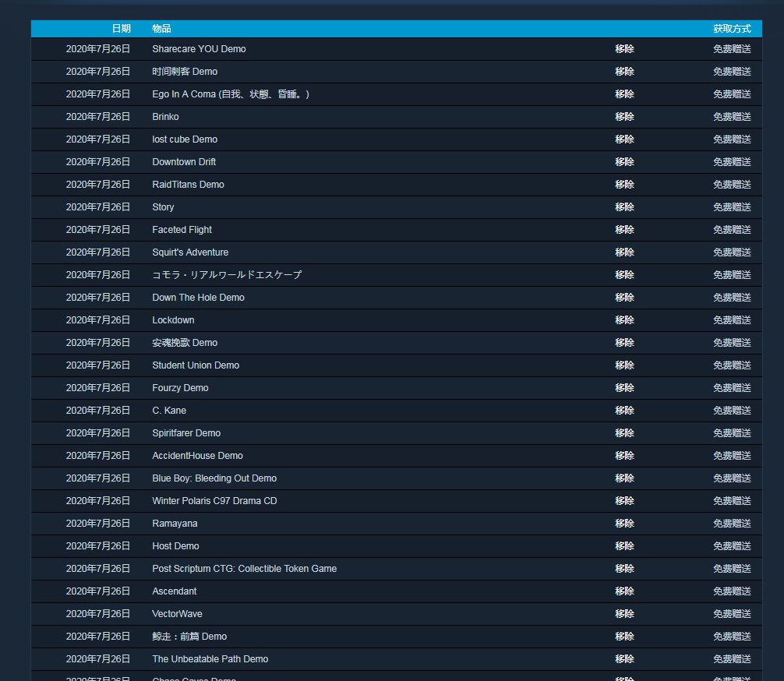
Task: Remove Lockdown from the list
Action: tap(624, 320)
